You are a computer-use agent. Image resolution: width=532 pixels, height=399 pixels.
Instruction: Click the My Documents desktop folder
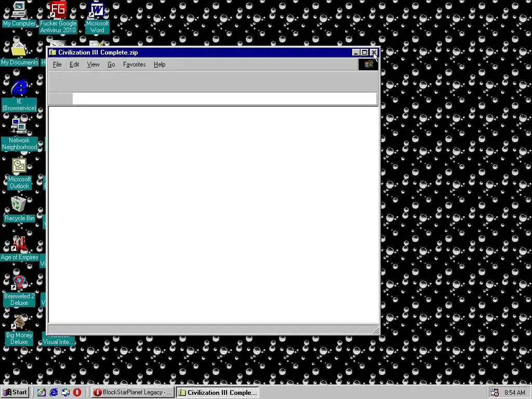[x=19, y=53]
